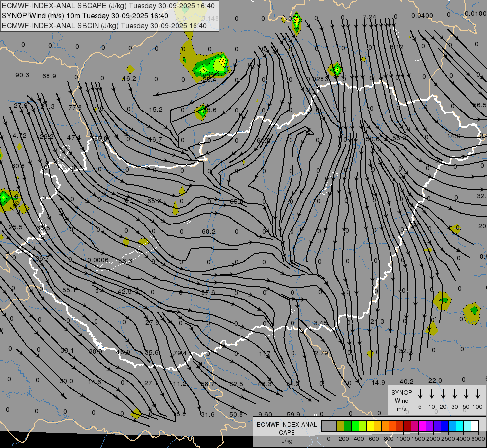Click the map value '40.2'
This screenshot has width=487, height=448.
pos(406,381)
